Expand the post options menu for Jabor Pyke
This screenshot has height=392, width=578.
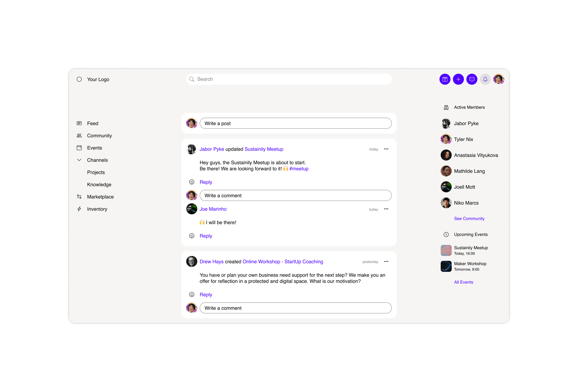[386, 149]
